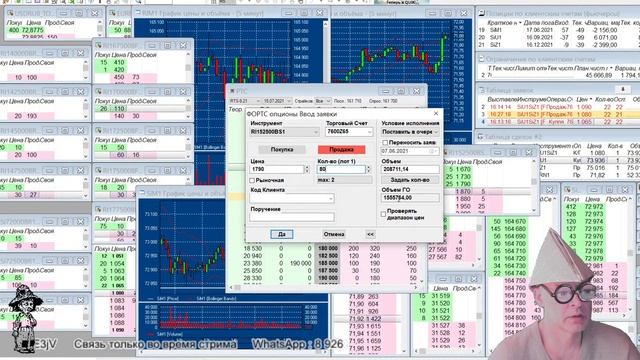This screenshot has width=640, height=360.
Task: Click strike 185 000 in options board
Action: click(328, 263)
